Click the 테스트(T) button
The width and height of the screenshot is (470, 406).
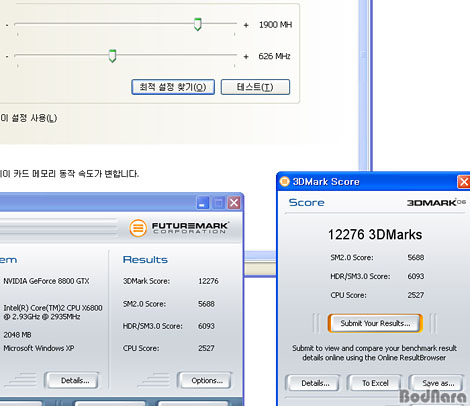[x=255, y=87]
